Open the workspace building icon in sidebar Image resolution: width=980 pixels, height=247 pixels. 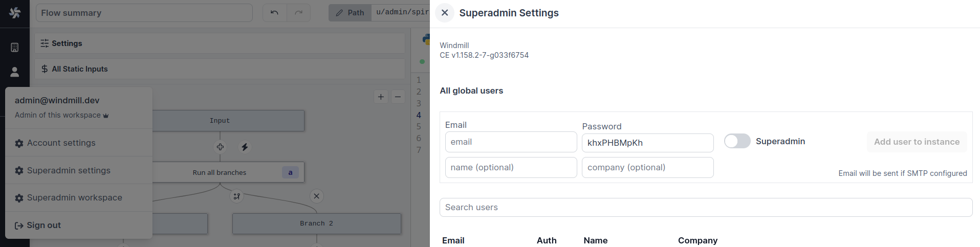click(x=15, y=48)
